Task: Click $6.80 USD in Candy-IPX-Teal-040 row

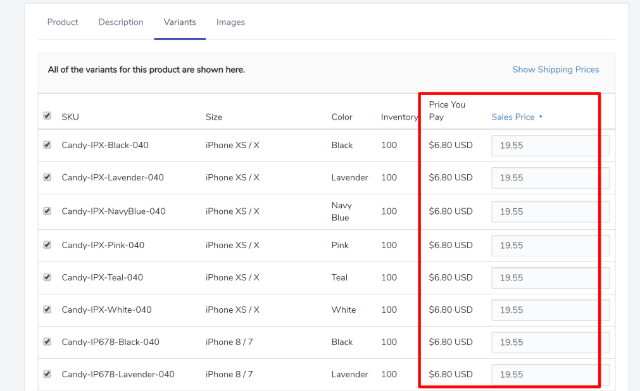Action: click(x=451, y=277)
